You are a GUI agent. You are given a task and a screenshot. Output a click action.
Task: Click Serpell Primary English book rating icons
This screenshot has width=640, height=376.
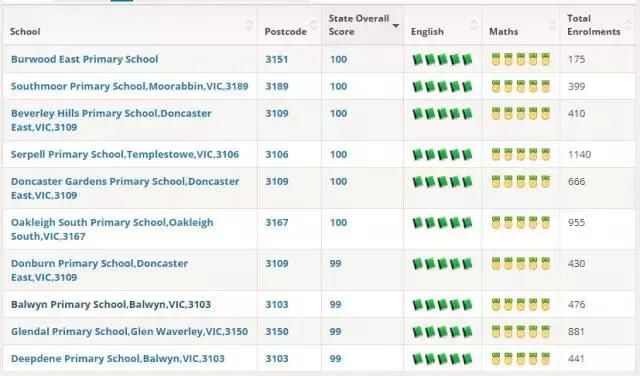pyautogui.click(x=442, y=155)
